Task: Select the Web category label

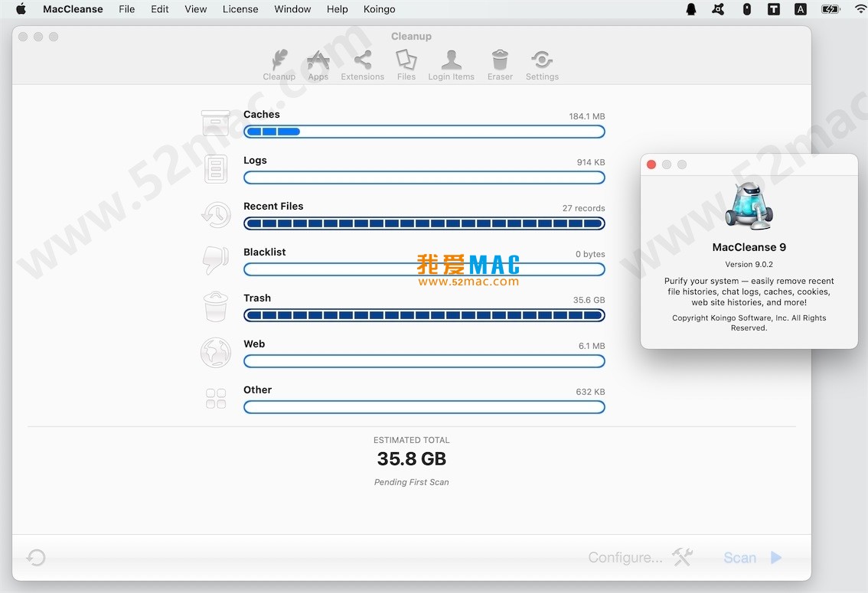Action: coord(254,344)
